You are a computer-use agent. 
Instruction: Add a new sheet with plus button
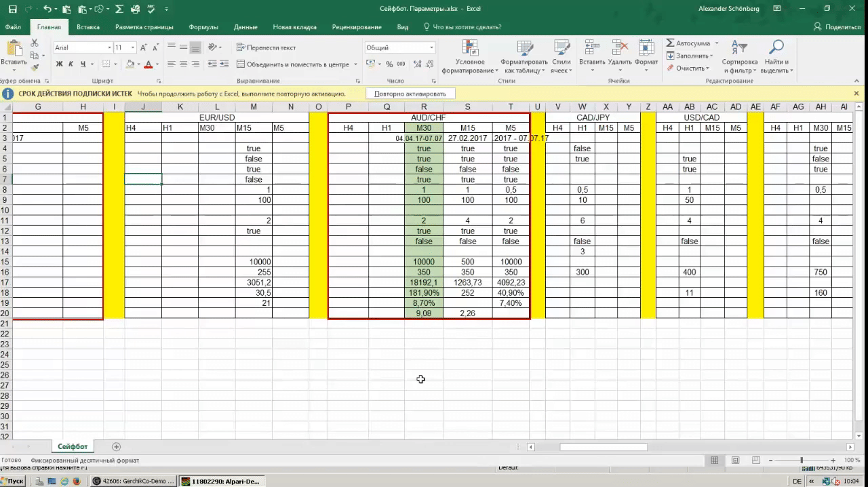coord(116,446)
